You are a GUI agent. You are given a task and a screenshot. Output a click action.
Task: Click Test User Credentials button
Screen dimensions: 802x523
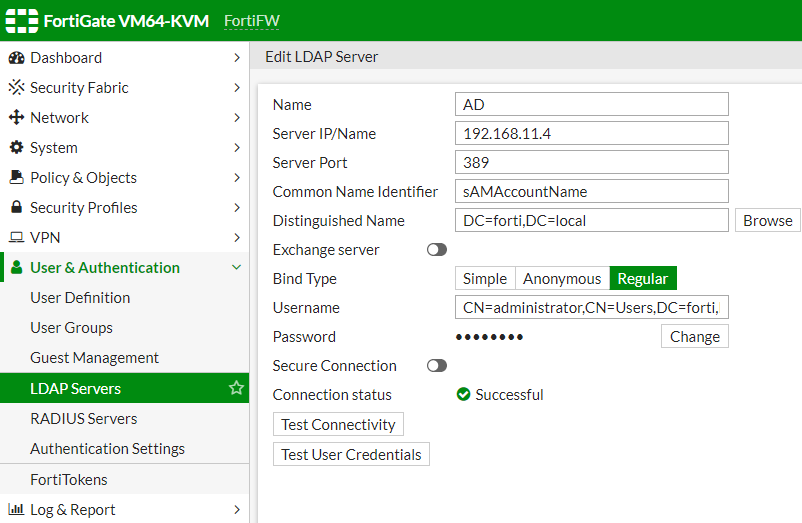coord(351,454)
